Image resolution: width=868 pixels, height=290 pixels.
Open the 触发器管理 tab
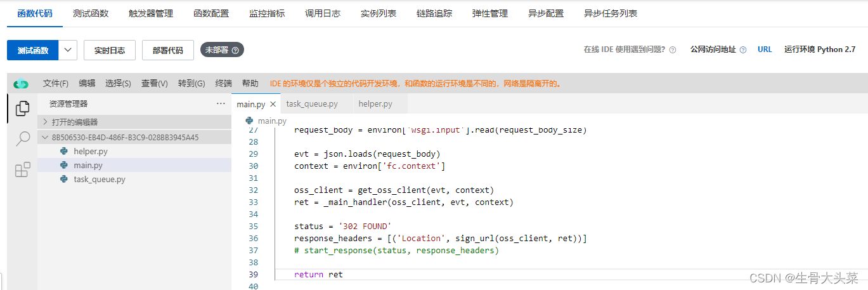pos(151,13)
